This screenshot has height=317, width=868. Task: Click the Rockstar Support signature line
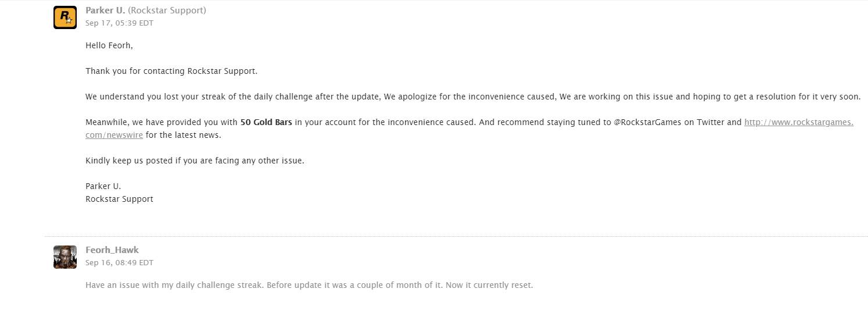[119, 199]
